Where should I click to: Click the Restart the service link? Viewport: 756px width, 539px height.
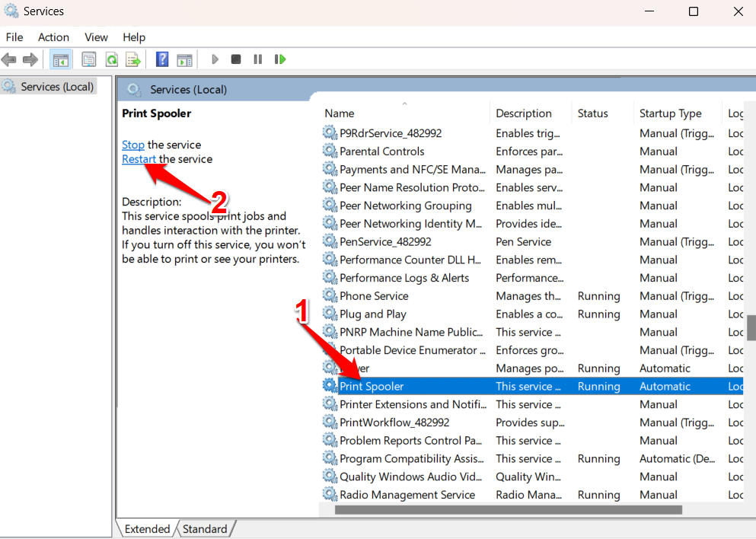[139, 159]
